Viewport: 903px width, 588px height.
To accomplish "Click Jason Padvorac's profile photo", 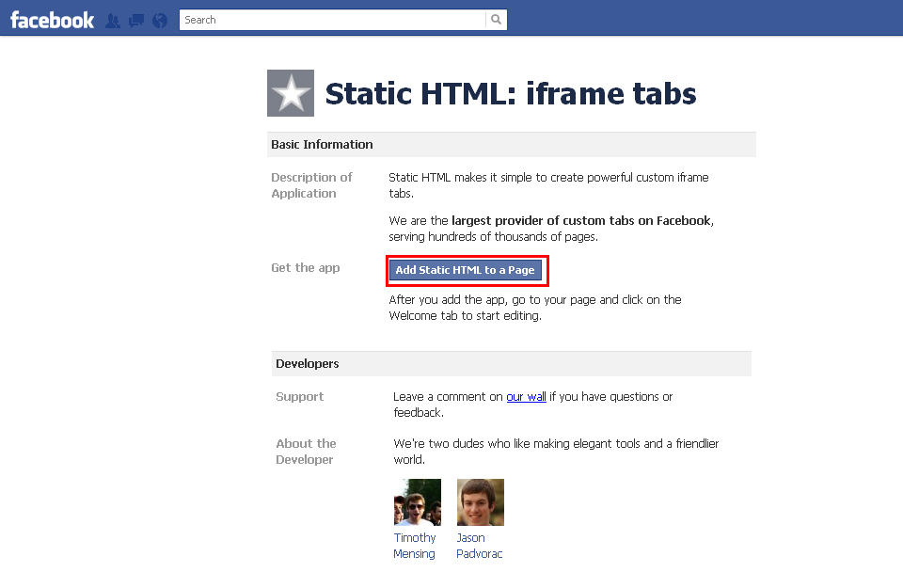I will (480, 501).
